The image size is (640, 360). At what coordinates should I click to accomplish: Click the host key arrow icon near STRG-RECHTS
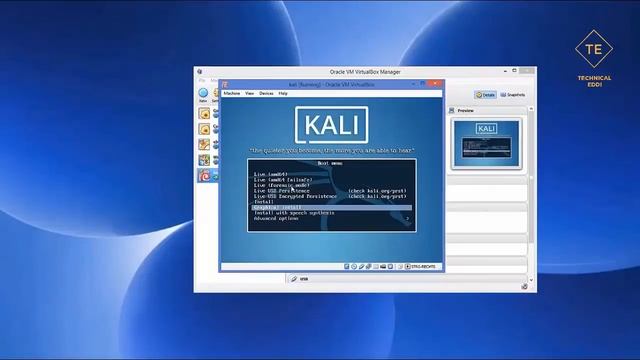click(x=407, y=267)
